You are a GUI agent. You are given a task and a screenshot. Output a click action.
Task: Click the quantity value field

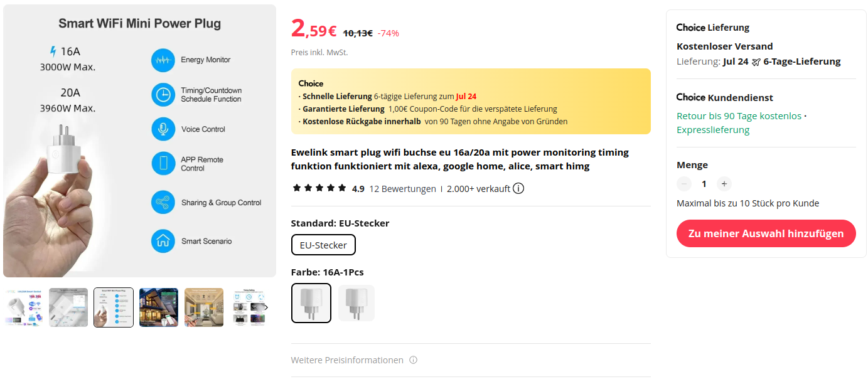[704, 184]
